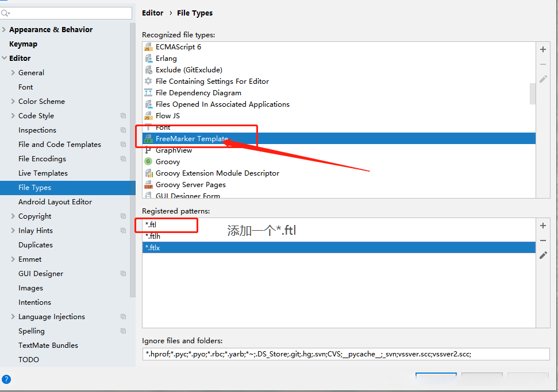Expand the Appearance & Behavior section
558x392 pixels.
point(5,30)
